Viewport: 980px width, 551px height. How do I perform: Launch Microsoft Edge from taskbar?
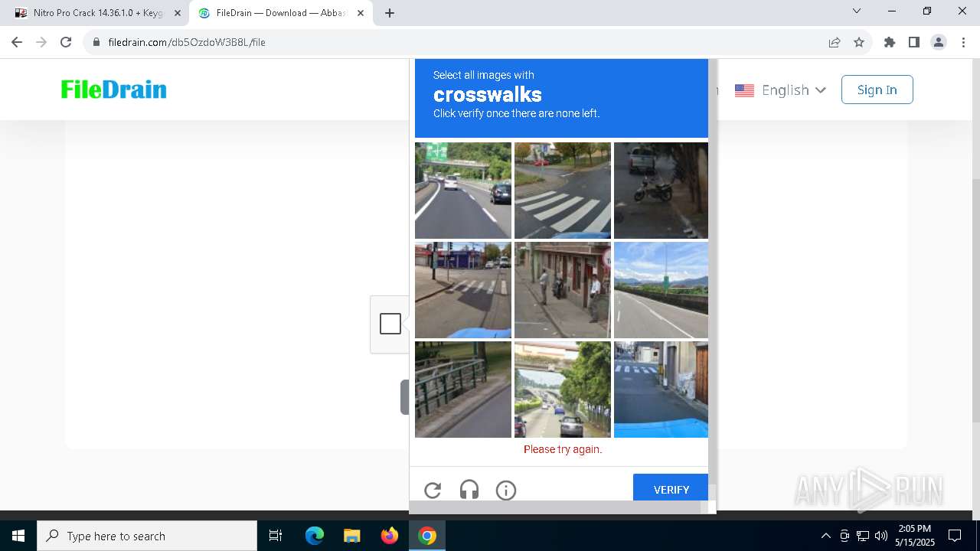tap(315, 536)
